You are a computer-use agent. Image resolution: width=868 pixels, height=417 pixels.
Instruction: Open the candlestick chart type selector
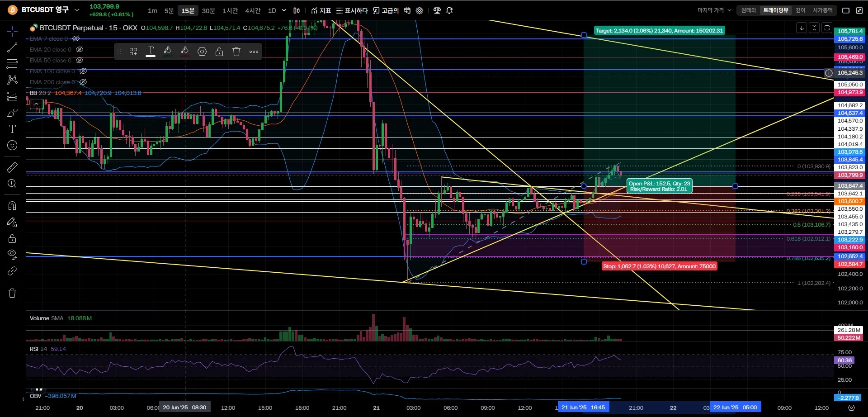[297, 10]
